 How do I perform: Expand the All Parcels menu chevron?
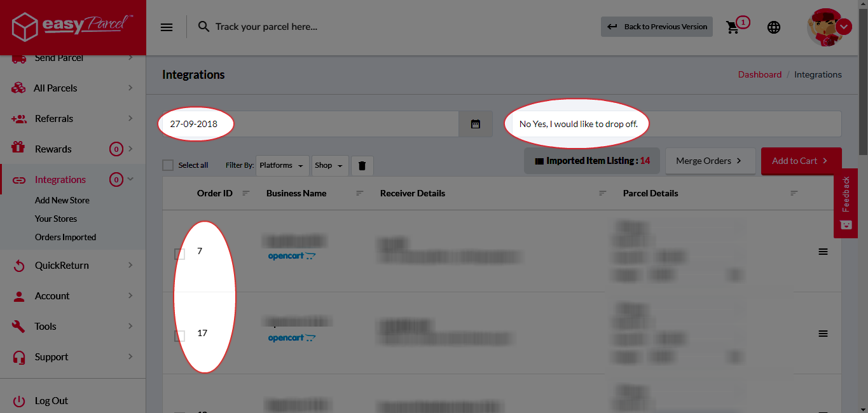(130, 88)
